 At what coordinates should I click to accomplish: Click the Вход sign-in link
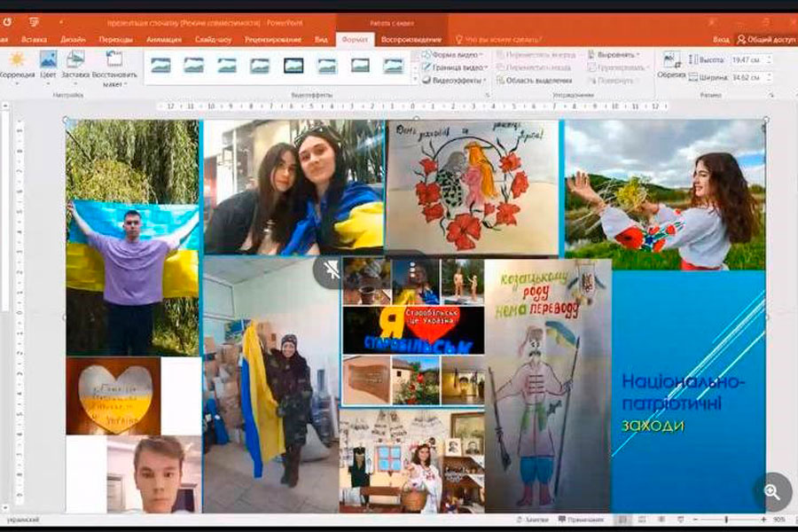tap(721, 40)
